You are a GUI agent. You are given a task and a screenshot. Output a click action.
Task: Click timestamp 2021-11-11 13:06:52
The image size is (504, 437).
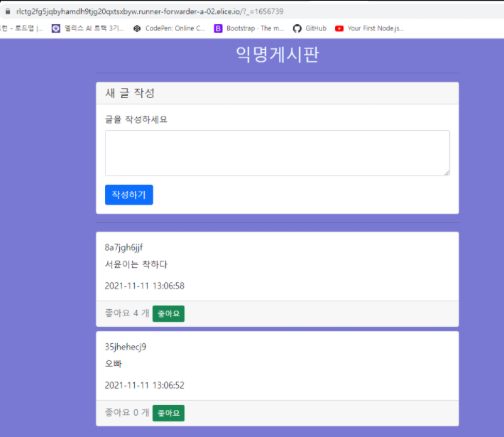[x=145, y=385]
